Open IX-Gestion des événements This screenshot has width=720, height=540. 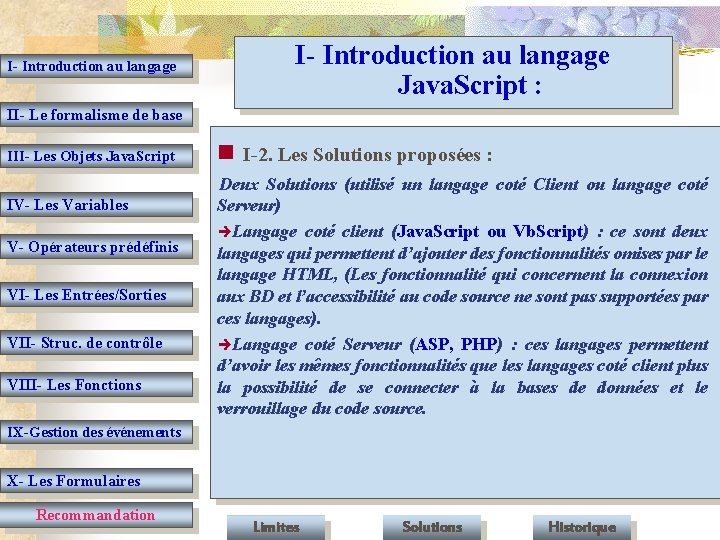(96, 433)
